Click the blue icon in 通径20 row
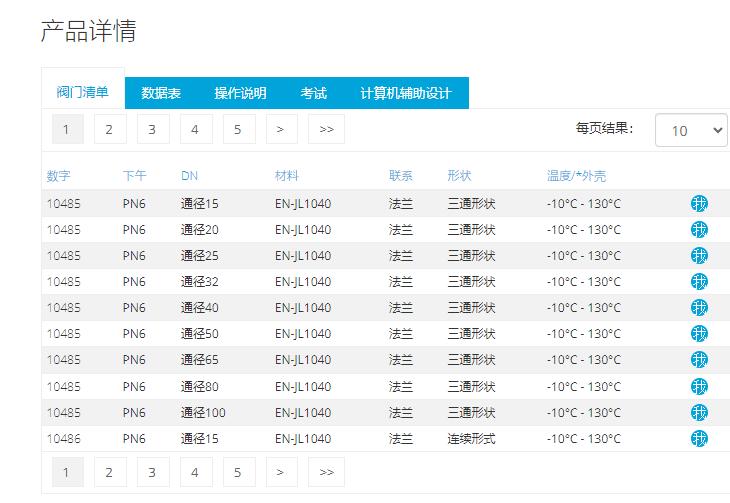This screenshot has height=503, width=730. 699,230
